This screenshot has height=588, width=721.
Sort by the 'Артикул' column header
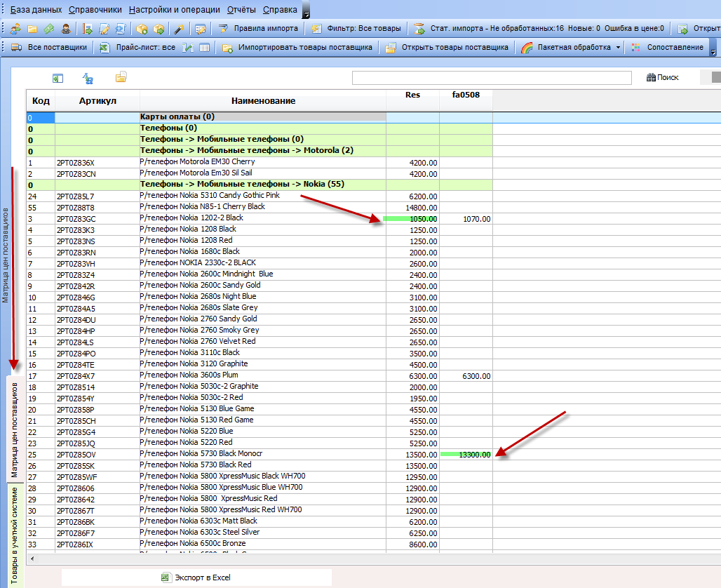[x=97, y=101]
